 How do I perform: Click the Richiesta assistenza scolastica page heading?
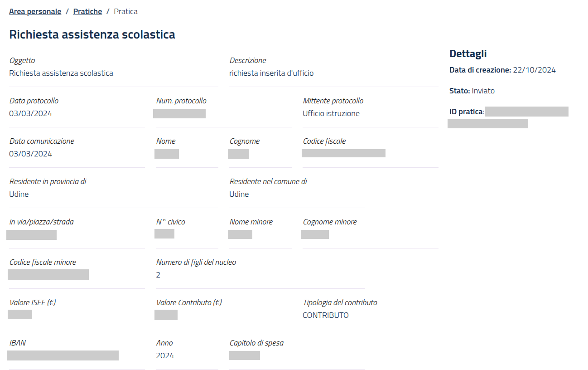92,34
